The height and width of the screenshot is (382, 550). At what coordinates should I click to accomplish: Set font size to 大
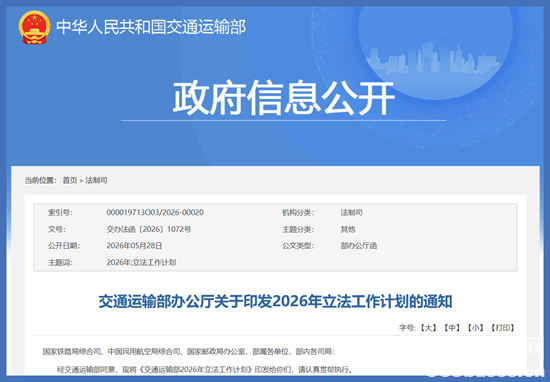[x=429, y=328]
